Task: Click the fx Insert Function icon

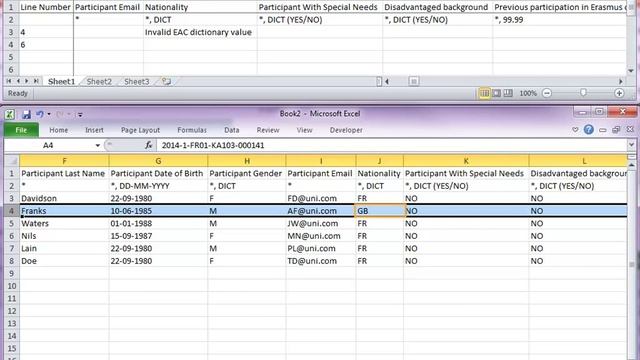Action: 148,145
